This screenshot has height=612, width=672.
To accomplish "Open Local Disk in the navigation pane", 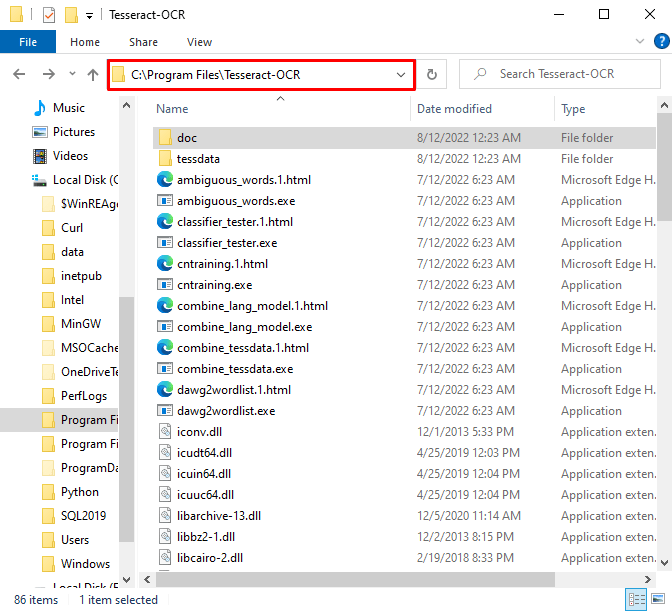I will tap(85, 180).
